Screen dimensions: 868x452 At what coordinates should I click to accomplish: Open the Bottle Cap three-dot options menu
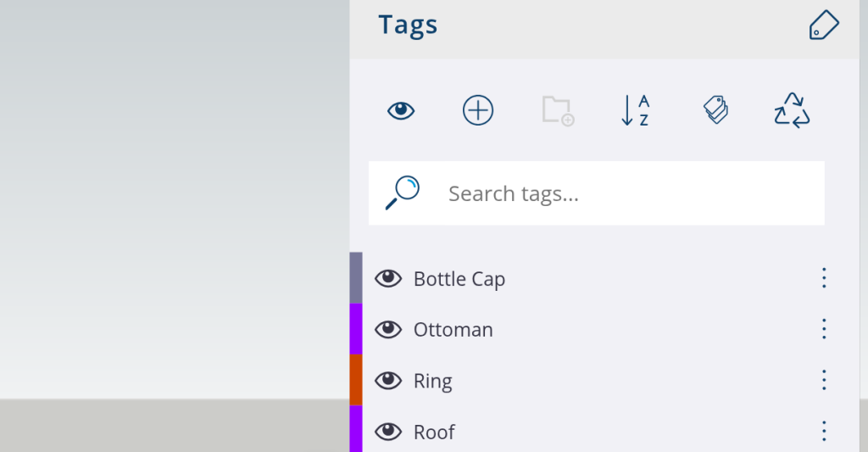[823, 278]
